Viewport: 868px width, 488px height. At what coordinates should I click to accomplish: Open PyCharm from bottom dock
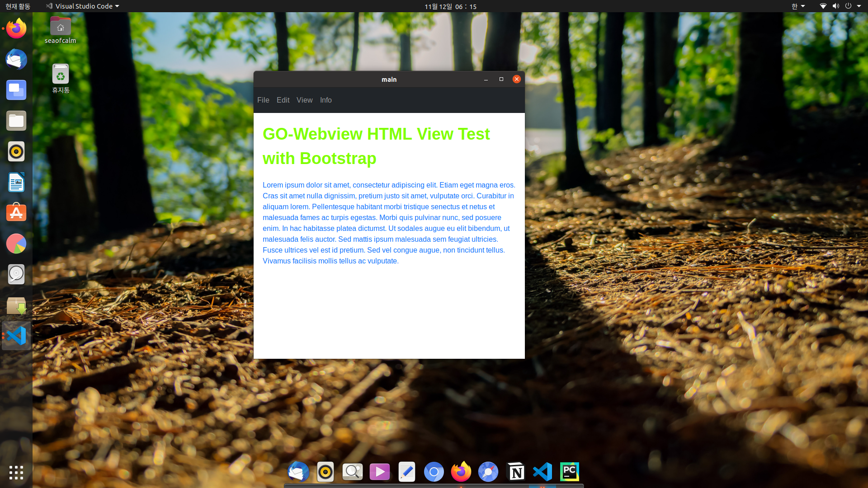pos(569,472)
